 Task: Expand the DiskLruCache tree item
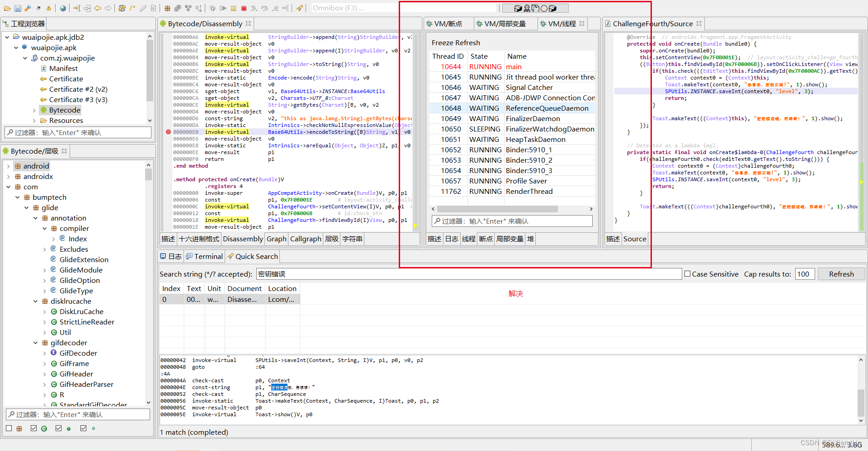[44, 311]
